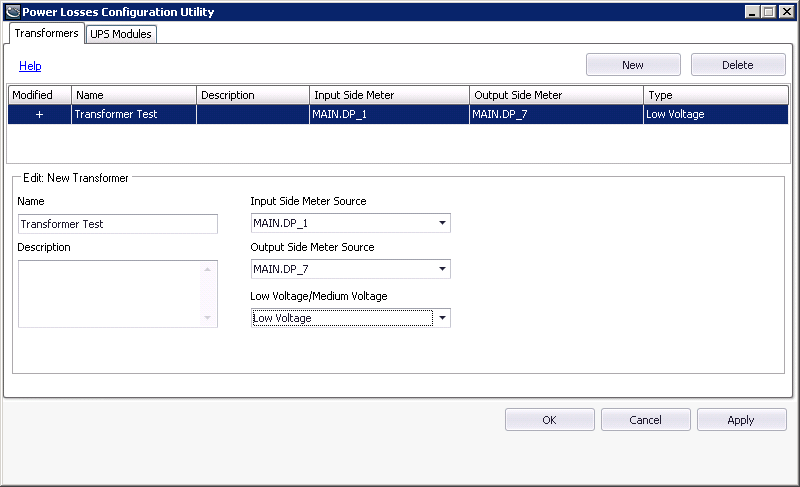Viewport: 800px width, 487px height.
Task: Apply the transformer changes
Action: pos(741,420)
